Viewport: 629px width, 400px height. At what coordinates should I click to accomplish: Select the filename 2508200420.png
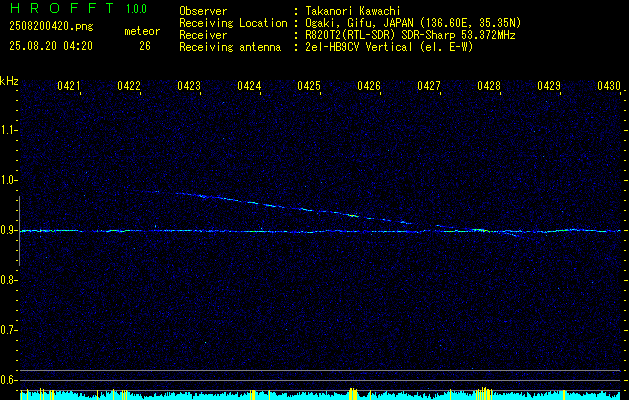coord(51,27)
